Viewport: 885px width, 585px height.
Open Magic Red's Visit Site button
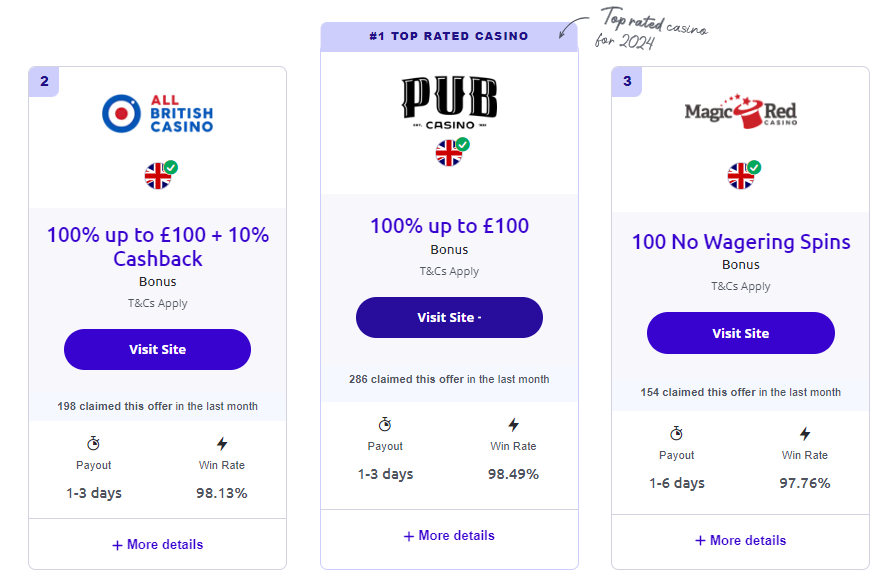[741, 333]
